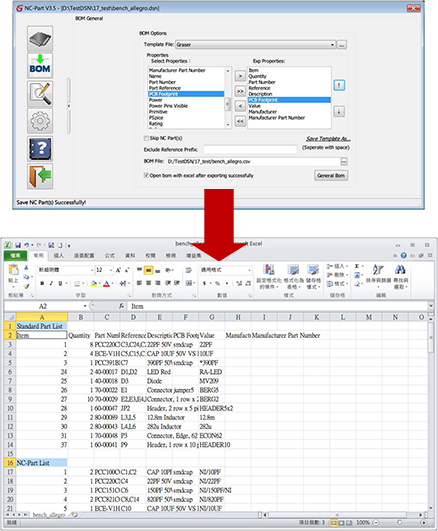Expand the formula bar with right-end arrow
This screenshot has height=531, width=438.
(431, 306)
